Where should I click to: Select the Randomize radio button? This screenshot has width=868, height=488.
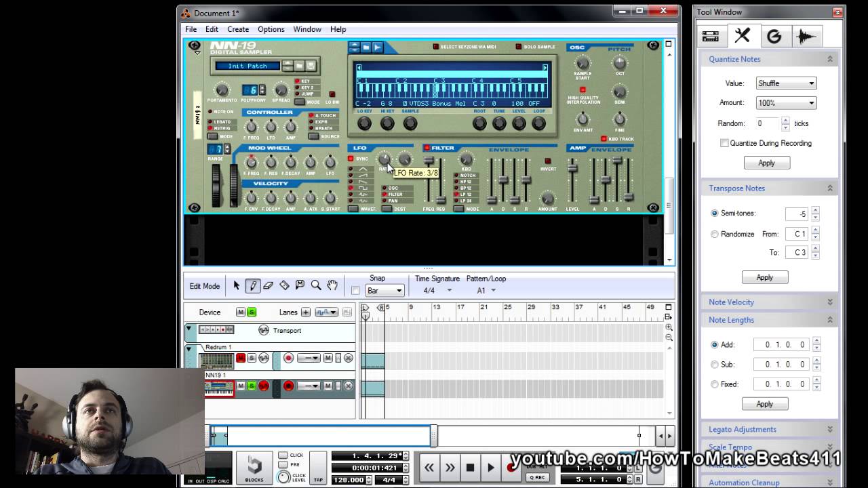click(714, 234)
